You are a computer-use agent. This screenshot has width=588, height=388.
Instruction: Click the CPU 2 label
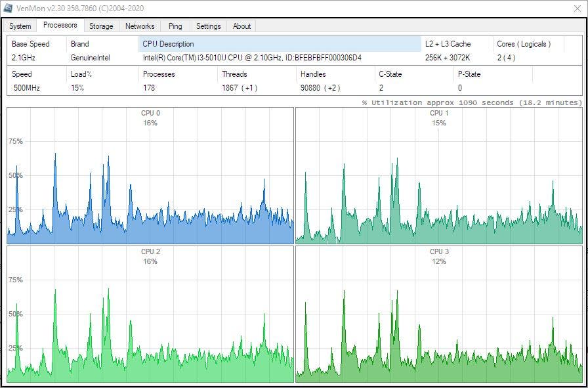tap(150, 251)
